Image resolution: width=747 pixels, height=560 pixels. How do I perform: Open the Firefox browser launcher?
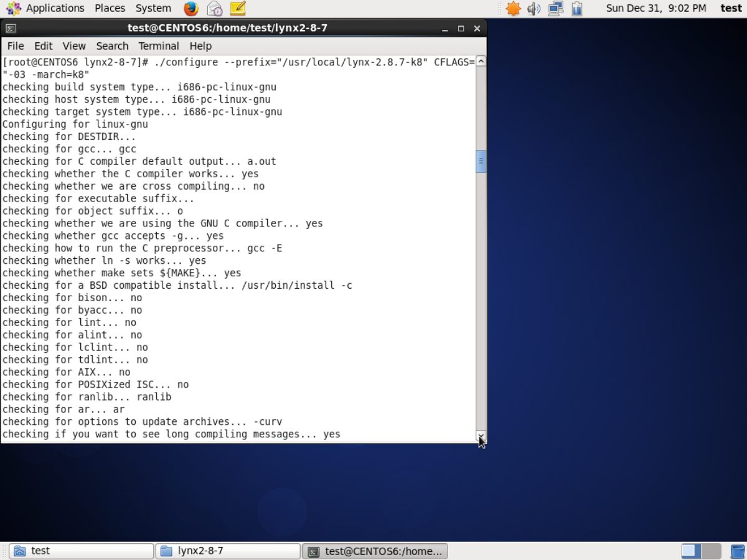(x=191, y=9)
